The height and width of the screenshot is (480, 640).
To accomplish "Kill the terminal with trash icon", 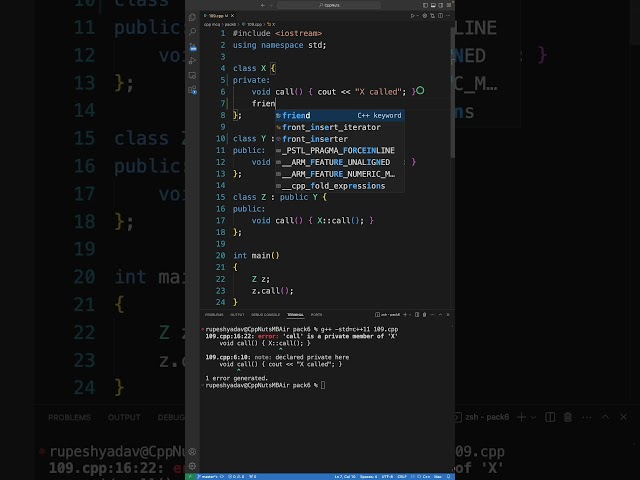I will coord(424,315).
